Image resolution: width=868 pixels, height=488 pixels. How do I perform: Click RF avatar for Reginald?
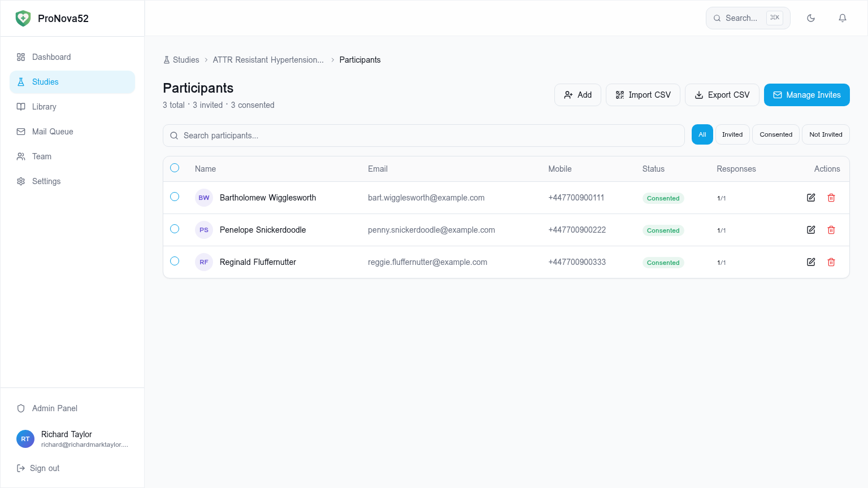(204, 262)
